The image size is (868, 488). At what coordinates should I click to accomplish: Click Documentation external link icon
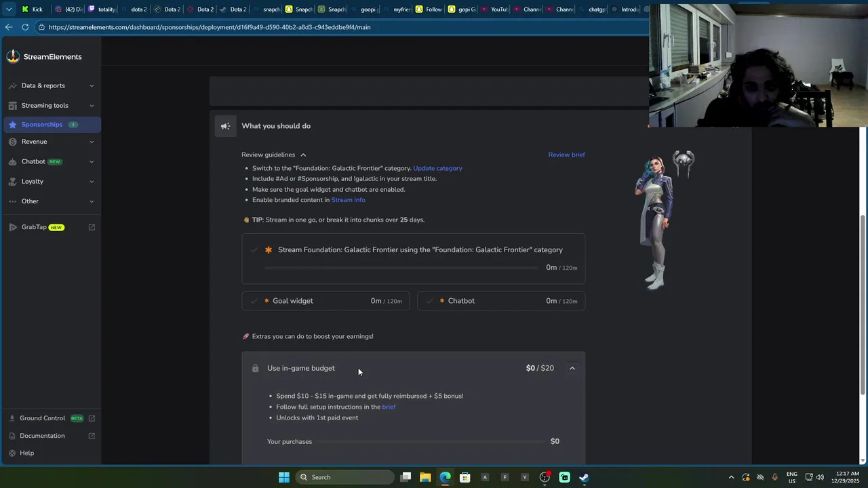pos(92,436)
